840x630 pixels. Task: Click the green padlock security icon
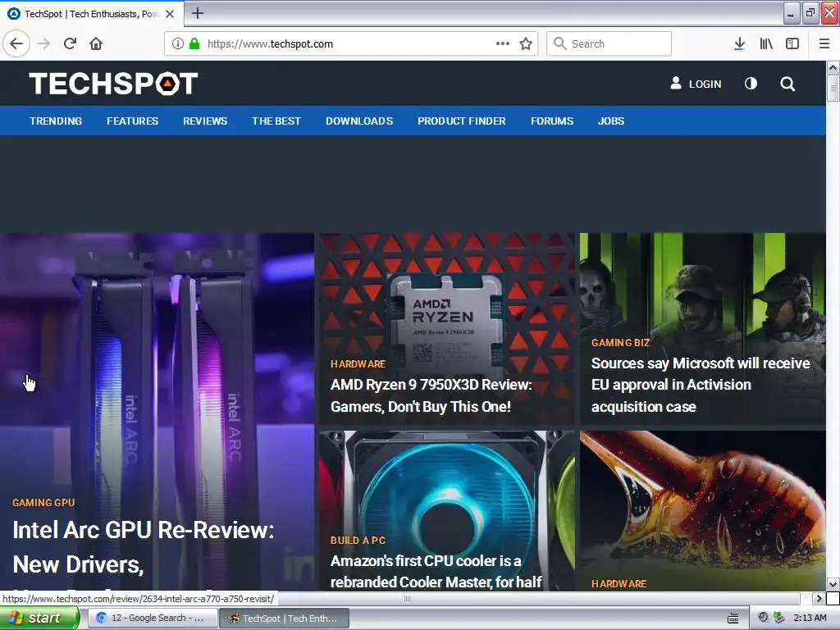coord(194,43)
